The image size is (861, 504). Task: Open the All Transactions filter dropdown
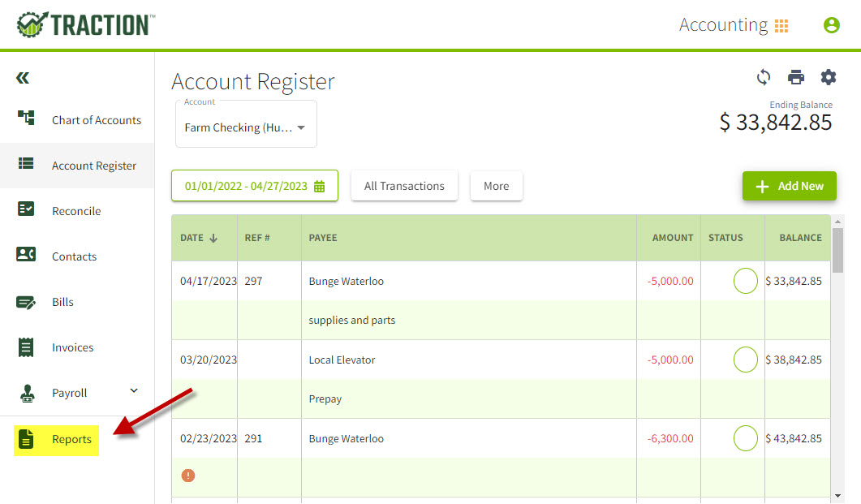[404, 186]
